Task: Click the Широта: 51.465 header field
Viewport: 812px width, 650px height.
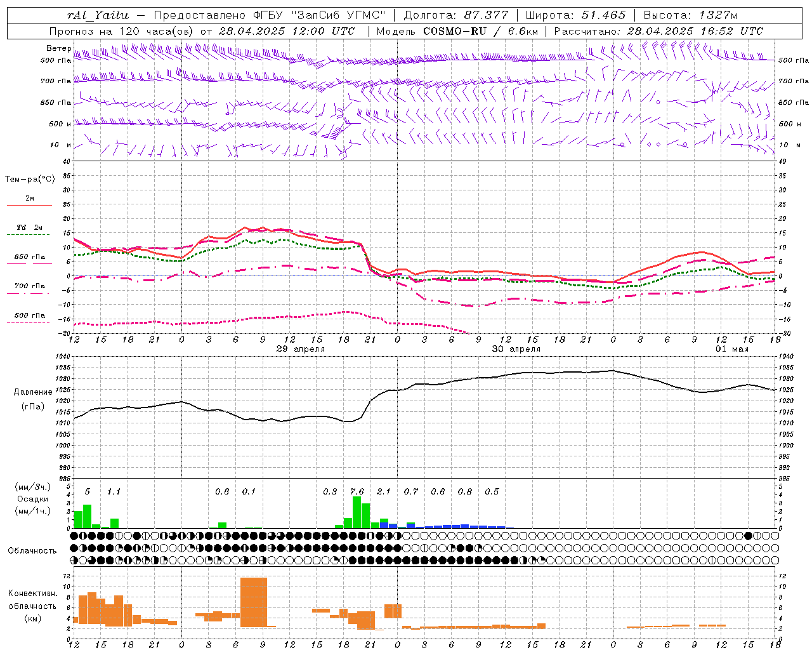Action: 575,15
